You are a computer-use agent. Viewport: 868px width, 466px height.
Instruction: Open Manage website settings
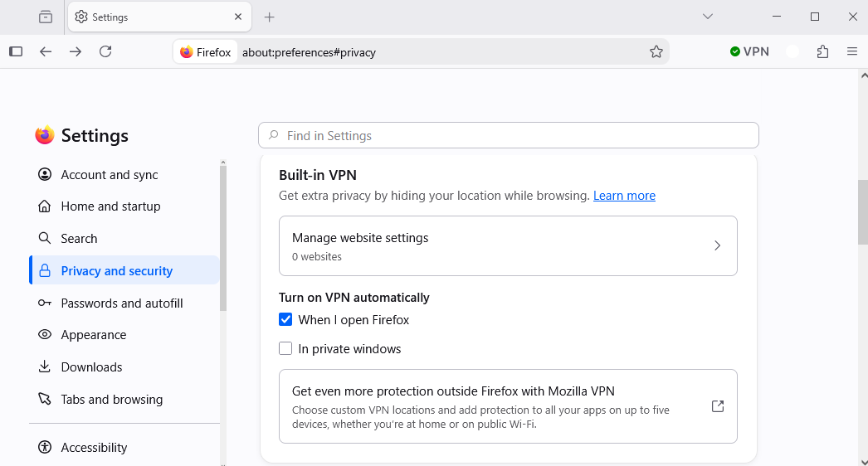click(x=508, y=245)
